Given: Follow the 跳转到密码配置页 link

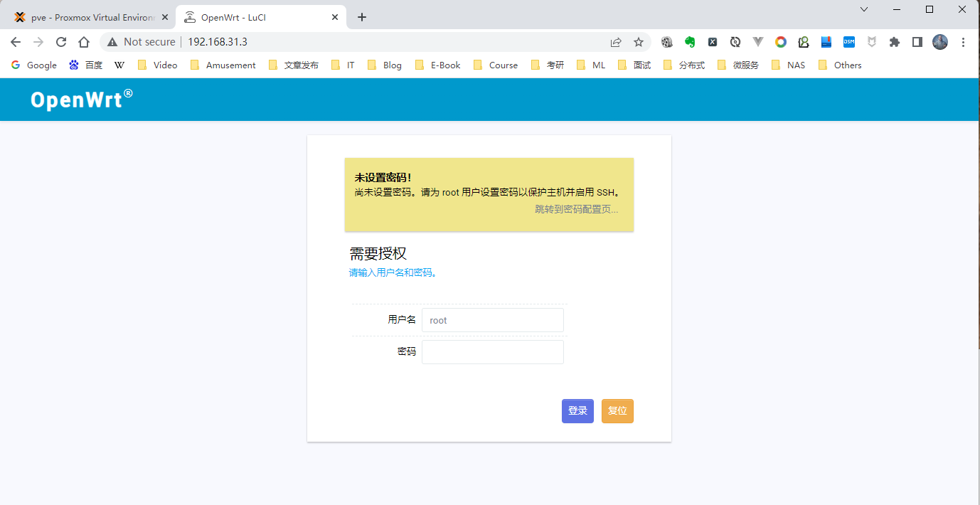Looking at the screenshot, I should [x=576, y=209].
